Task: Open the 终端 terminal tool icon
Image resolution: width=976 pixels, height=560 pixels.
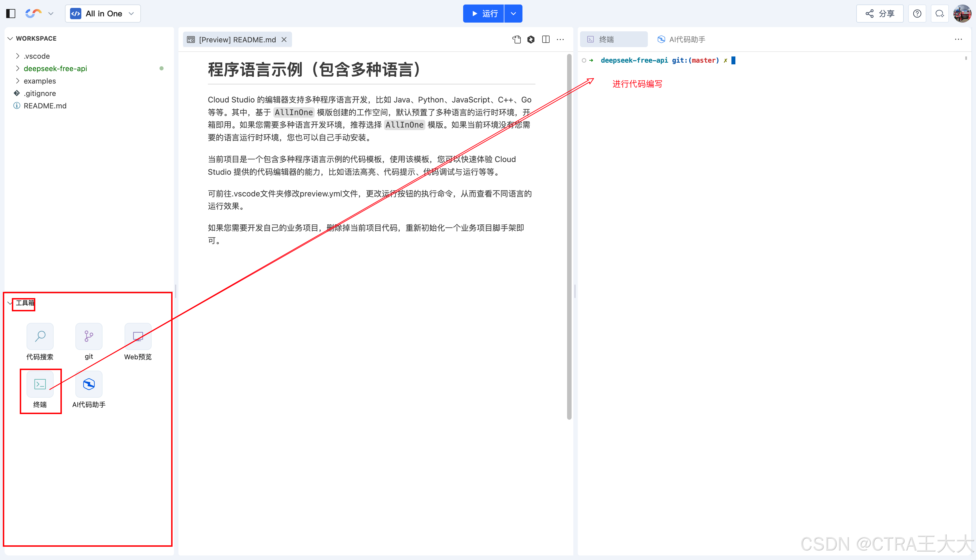Action: click(x=40, y=385)
